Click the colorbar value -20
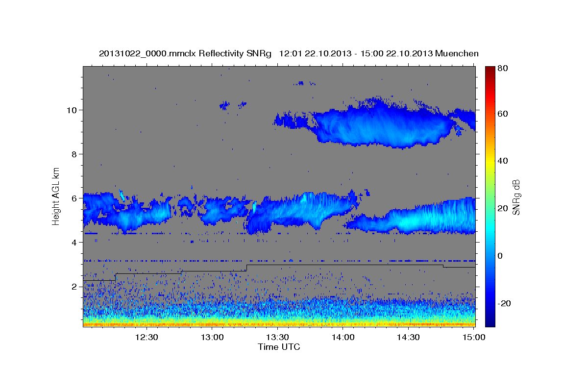588x392 pixels. click(505, 304)
